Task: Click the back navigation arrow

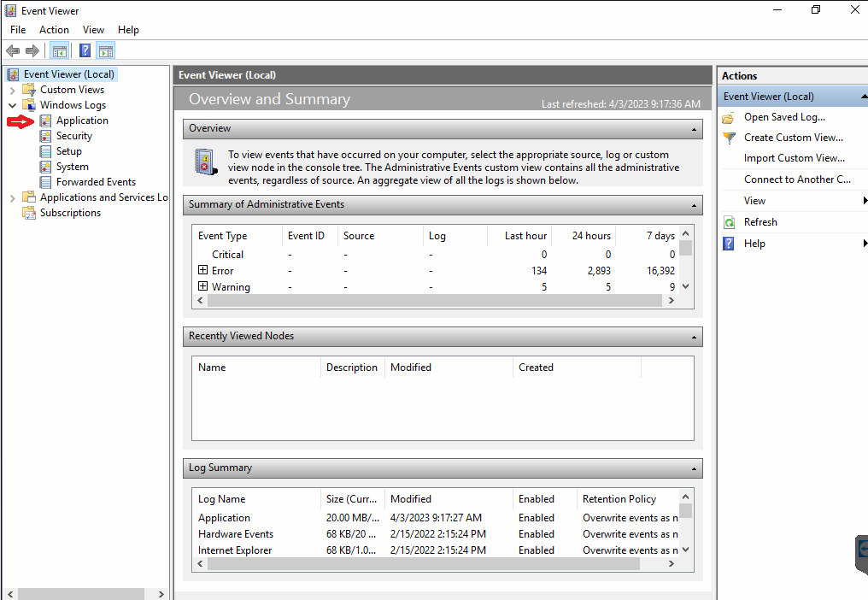Action: tap(12, 50)
